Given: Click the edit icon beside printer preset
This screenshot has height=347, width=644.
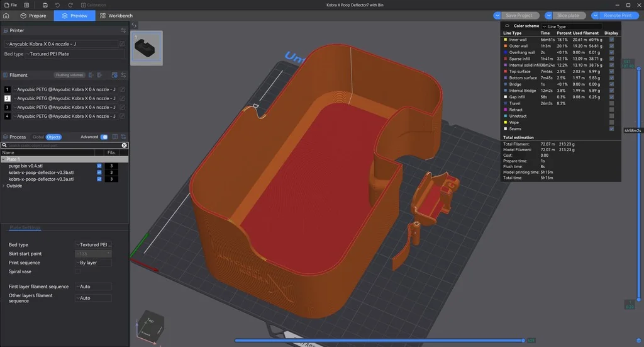Looking at the screenshot, I should coord(123,44).
